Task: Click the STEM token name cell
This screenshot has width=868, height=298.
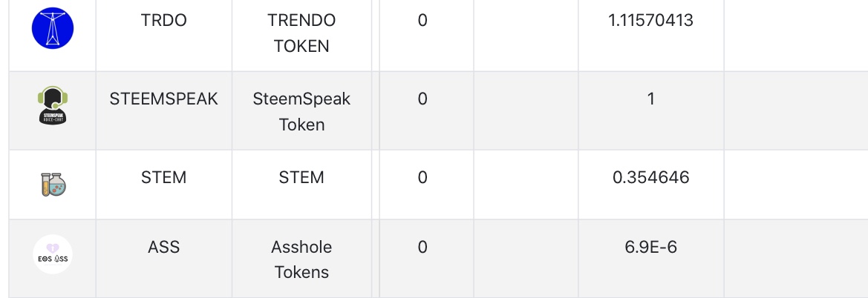Action: point(301,178)
